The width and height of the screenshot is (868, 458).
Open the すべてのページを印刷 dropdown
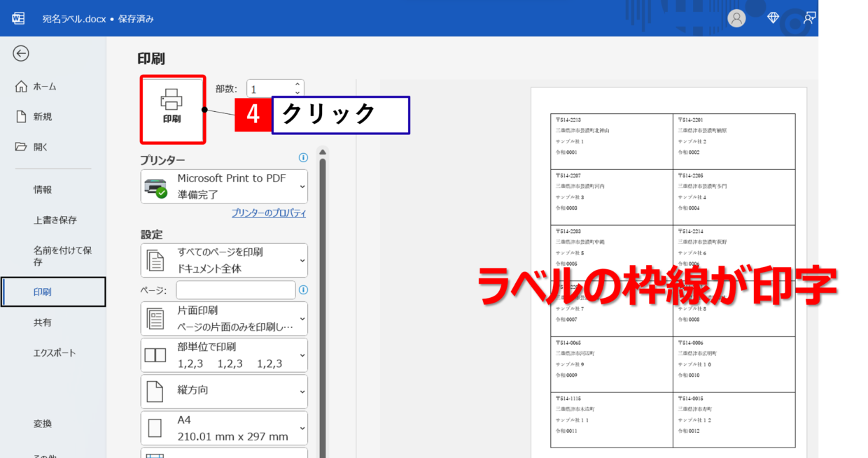(x=224, y=260)
